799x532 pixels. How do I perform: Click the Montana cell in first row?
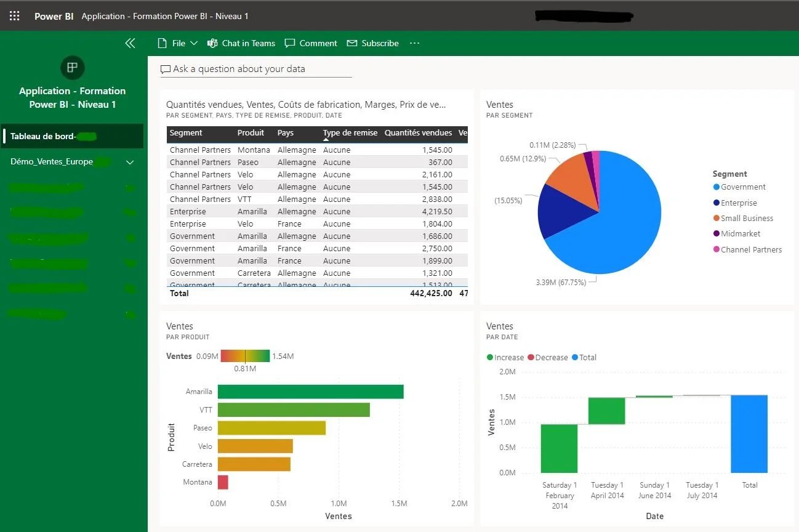coord(254,150)
